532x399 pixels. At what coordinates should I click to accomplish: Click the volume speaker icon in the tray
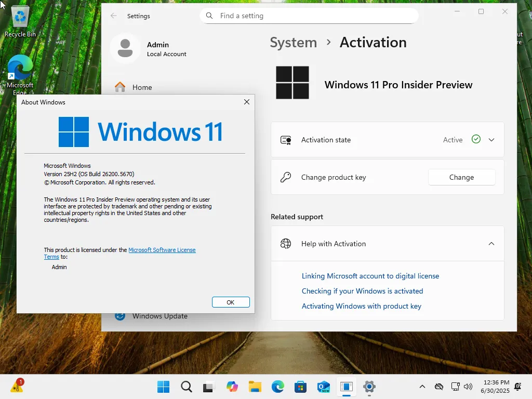tap(468, 387)
